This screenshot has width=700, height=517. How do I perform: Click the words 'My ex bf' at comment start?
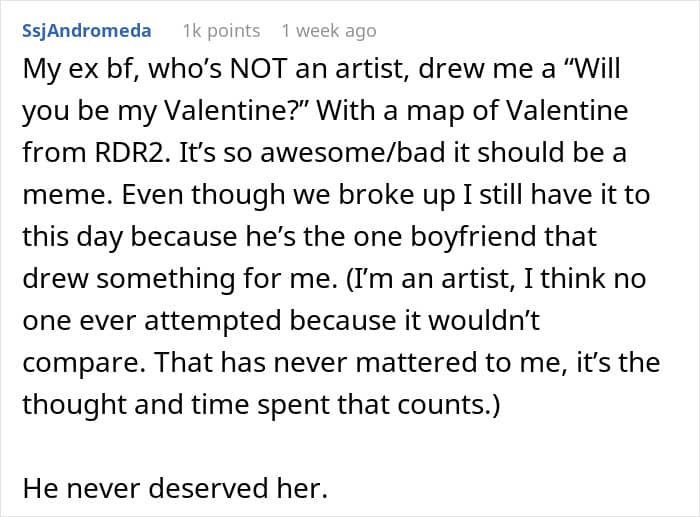pyautogui.click(x=68, y=70)
